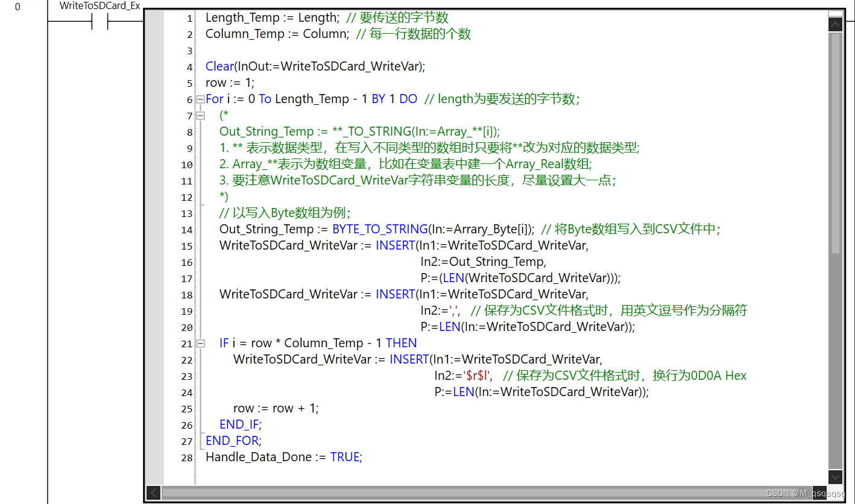Click "Column_Temp := Column;" on line 2
This screenshot has height=504, width=855.
pos(277,34)
